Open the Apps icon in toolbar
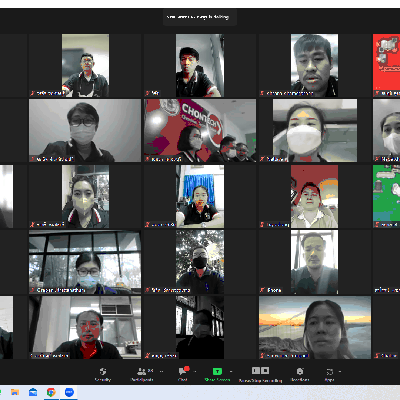This screenshot has height=400, width=400. point(329,371)
